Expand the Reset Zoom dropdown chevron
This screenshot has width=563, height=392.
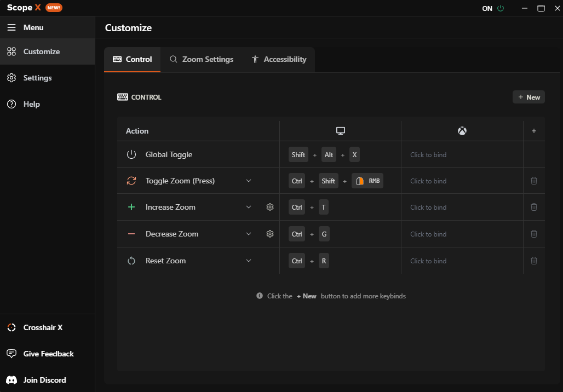click(249, 261)
